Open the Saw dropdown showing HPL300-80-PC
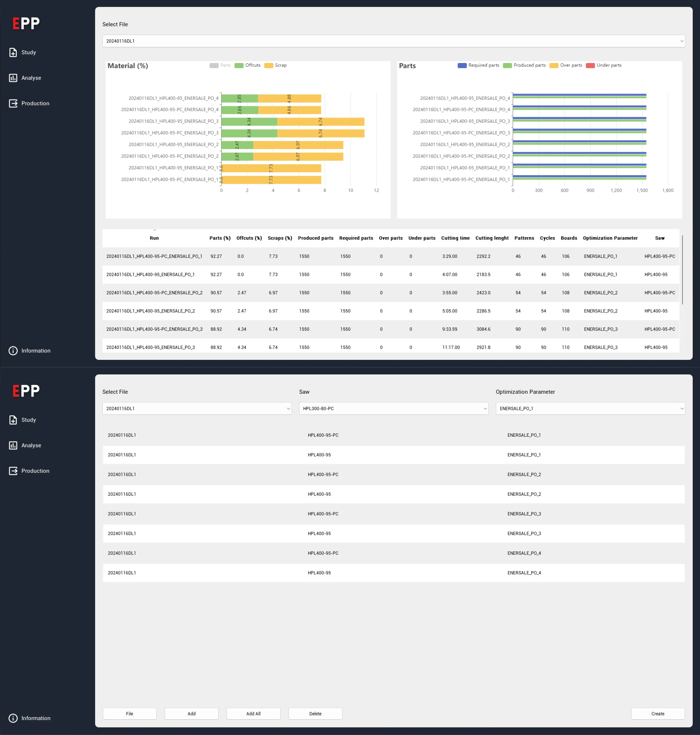Viewport: 700px width, 735px height. click(x=394, y=408)
